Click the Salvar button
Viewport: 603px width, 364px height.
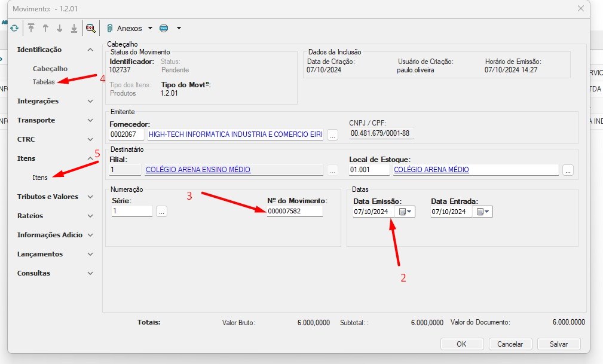pos(558,344)
